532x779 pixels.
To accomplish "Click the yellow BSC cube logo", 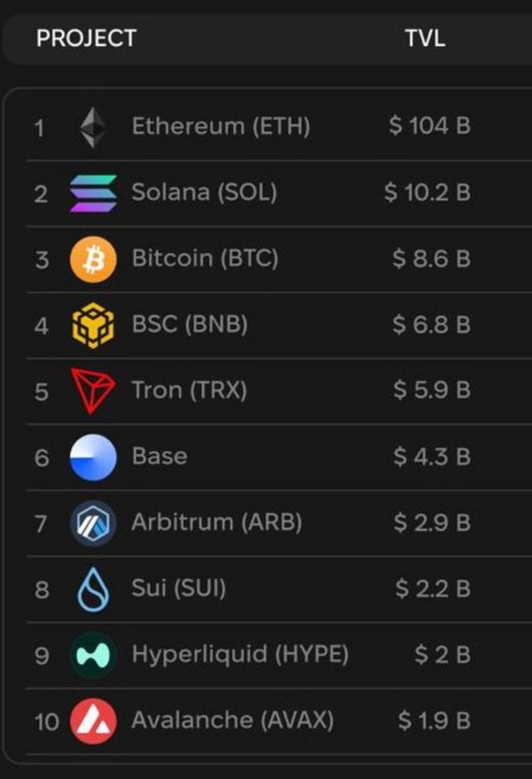I will click(94, 325).
